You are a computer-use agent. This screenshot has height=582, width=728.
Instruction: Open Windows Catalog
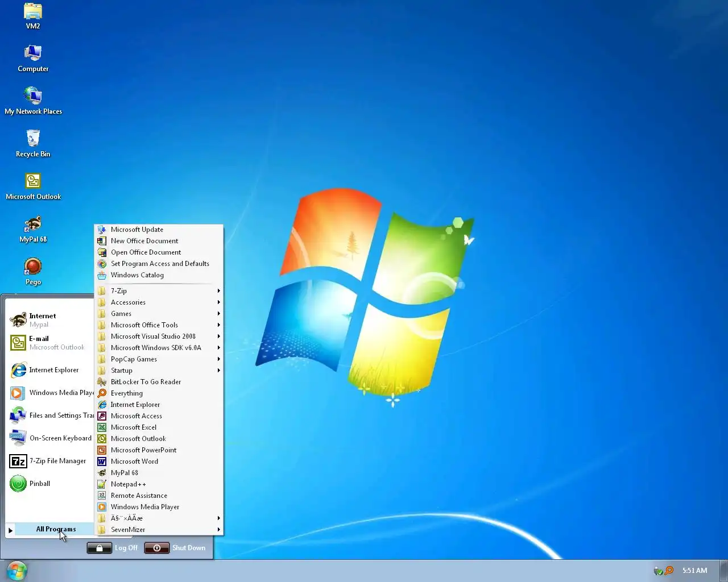159,275
